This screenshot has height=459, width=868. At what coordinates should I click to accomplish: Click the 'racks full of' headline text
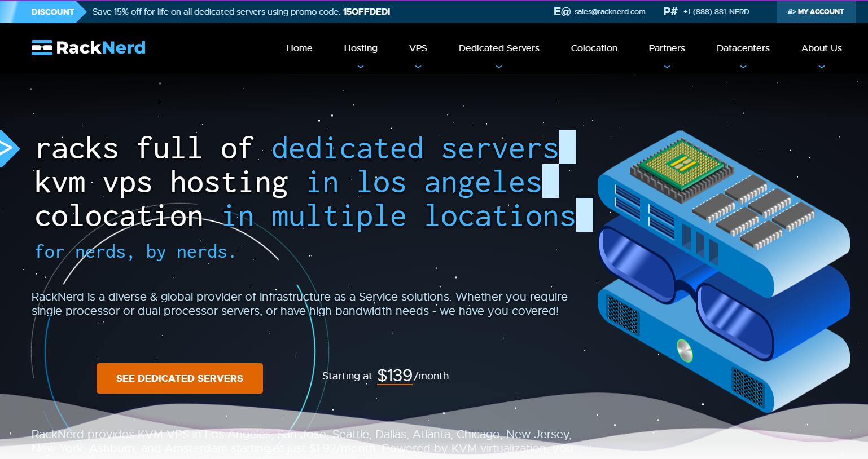144,148
